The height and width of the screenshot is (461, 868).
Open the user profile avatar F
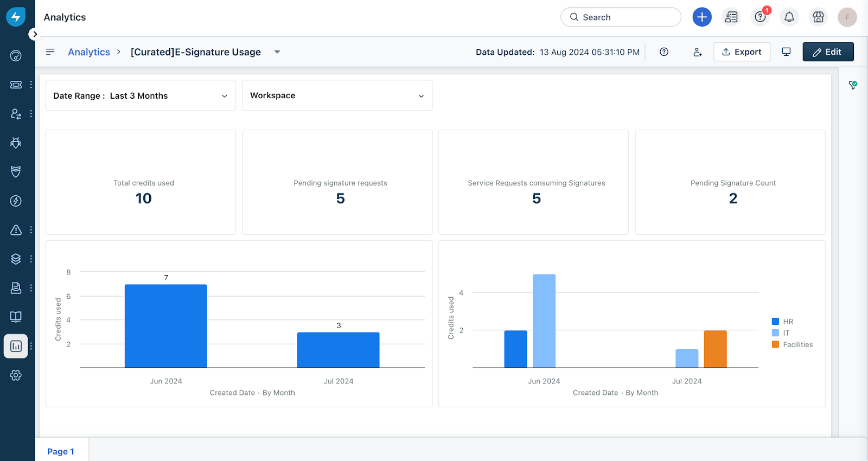(847, 17)
